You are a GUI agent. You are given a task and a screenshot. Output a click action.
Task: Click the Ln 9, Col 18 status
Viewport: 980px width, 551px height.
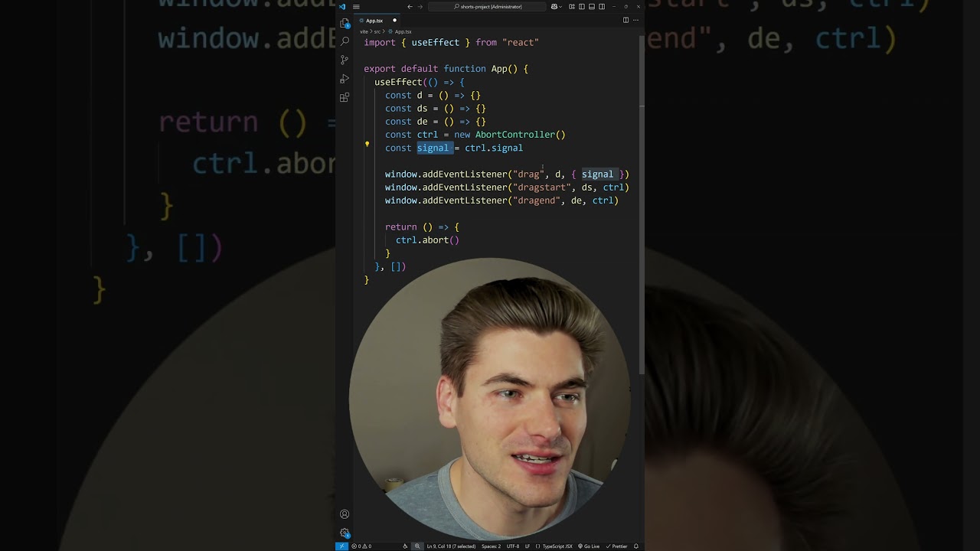(x=451, y=546)
